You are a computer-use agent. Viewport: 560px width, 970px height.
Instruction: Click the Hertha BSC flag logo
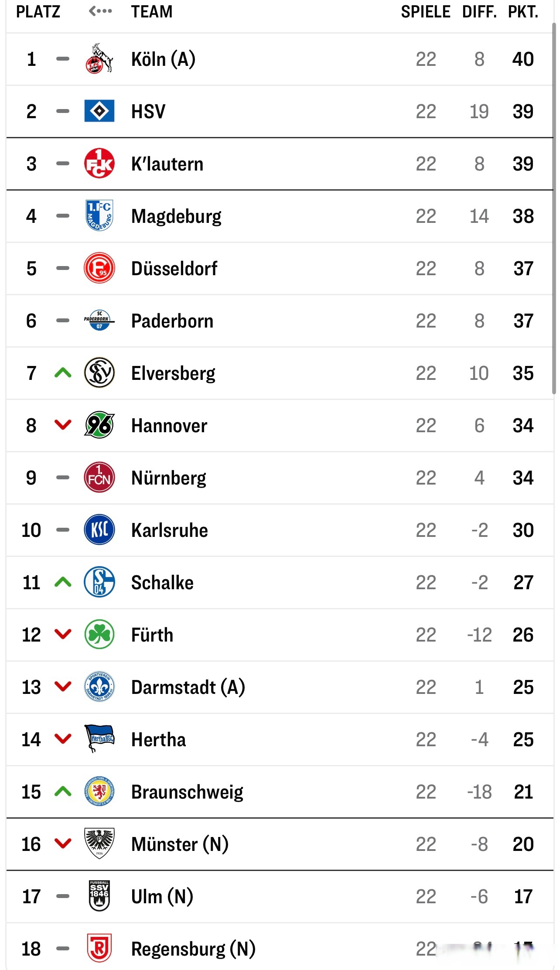[99, 739]
